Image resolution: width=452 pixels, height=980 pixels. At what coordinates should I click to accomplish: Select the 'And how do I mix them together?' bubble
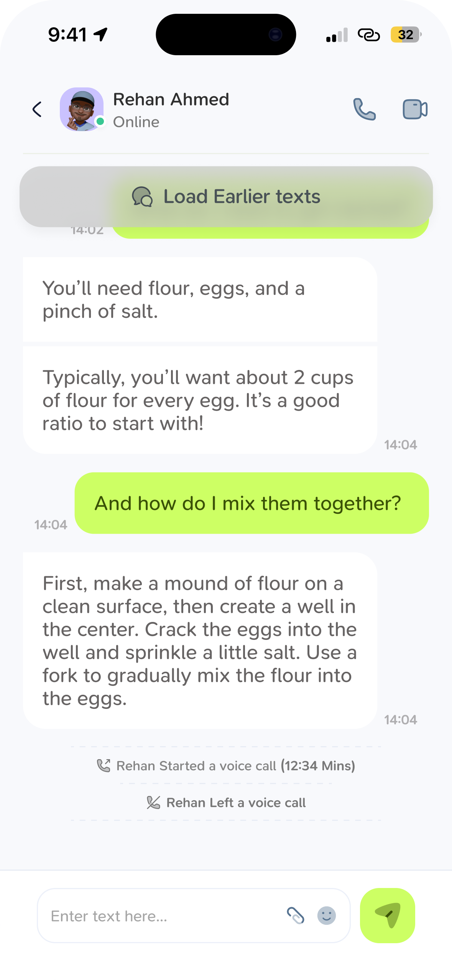tap(252, 503)
